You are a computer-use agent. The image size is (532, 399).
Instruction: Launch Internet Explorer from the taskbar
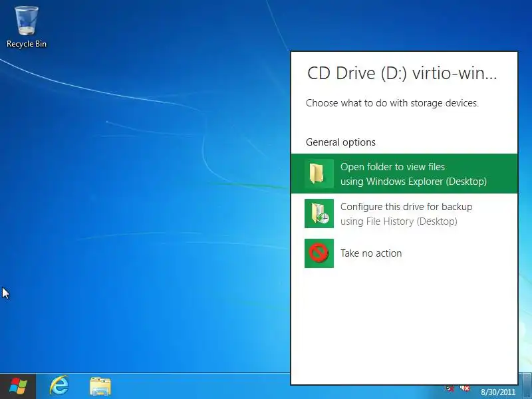pos(59,386)
